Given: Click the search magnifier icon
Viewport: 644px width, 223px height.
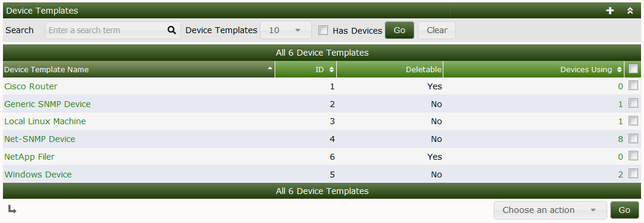Looking at the screenshot, I should coord(172,30).
